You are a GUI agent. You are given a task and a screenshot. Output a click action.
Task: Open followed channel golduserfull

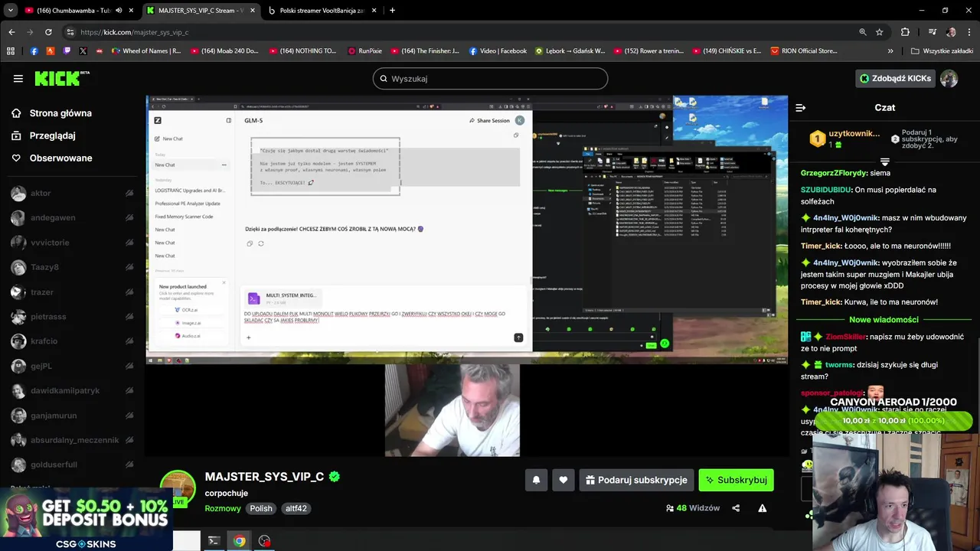coord(54,465)
